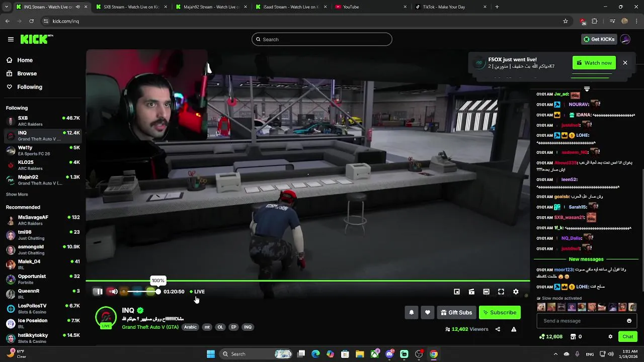Viewport: 644px width, 362px height.
Task: Jump to New messages in chat
Action: click(x=586, y=259)
